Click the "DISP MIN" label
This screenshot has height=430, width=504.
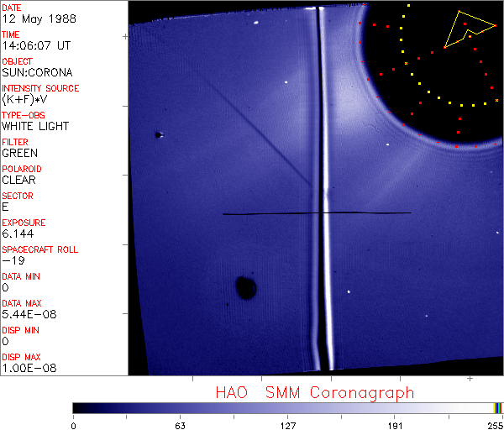[20, 330]
